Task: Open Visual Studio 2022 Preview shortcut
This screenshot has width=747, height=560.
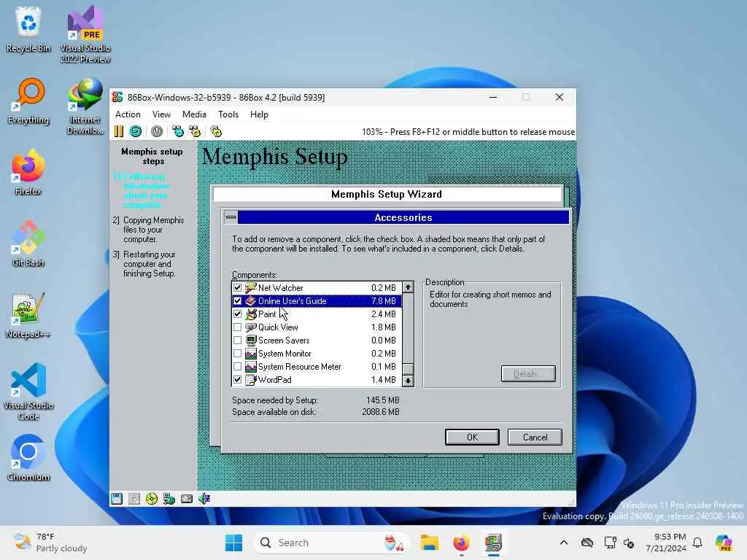Action: pos(85,34)
